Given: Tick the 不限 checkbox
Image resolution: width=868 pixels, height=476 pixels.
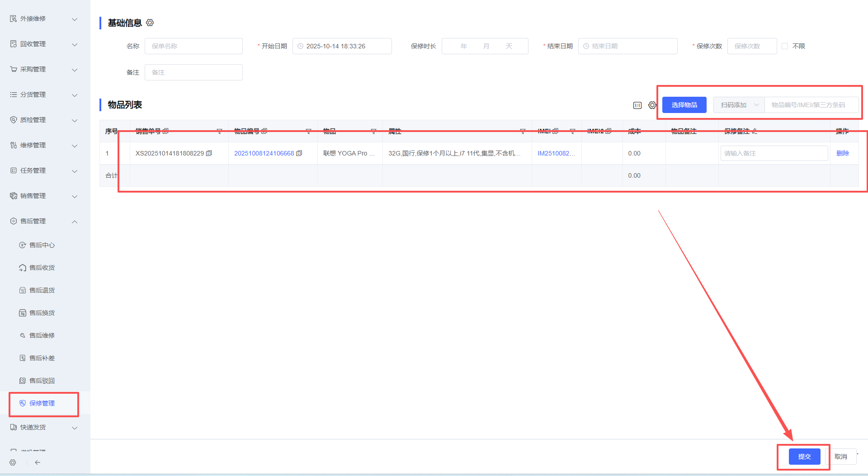Looking at the screenshot, I should coord(785,46).
